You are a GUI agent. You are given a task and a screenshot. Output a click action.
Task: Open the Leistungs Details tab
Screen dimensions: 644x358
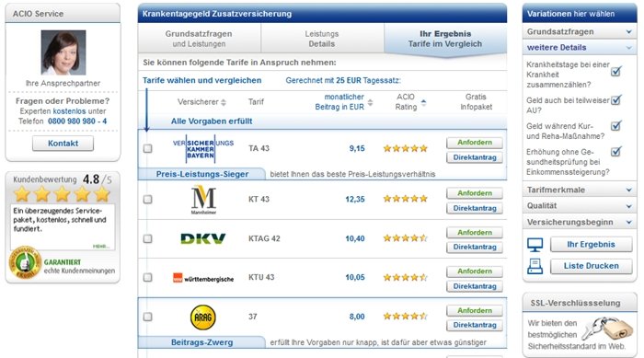[322, 39]
